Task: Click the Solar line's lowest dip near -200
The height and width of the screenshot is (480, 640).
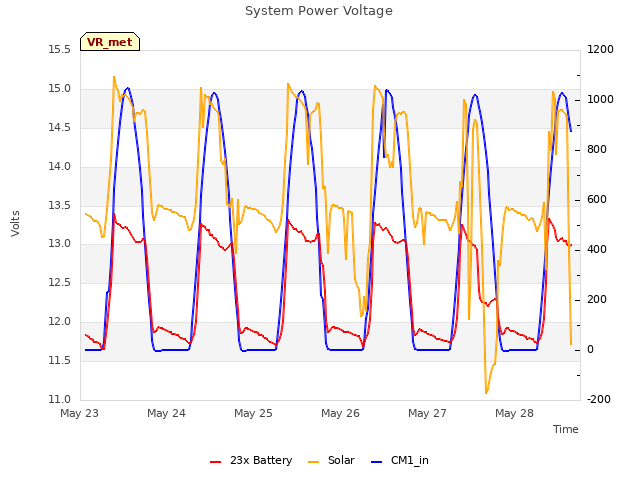Action: 486,393
